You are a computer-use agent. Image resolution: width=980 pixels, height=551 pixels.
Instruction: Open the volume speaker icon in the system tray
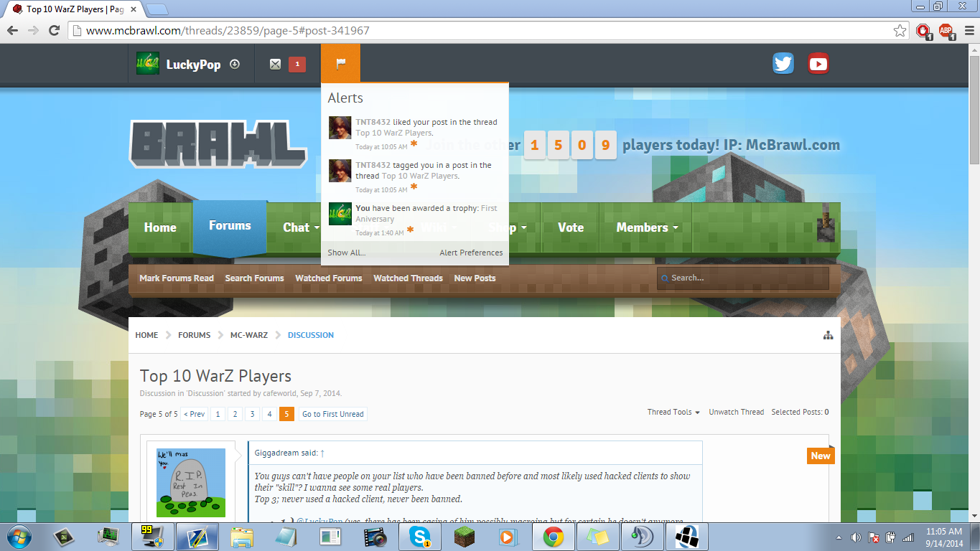click(x=856, y=537)
